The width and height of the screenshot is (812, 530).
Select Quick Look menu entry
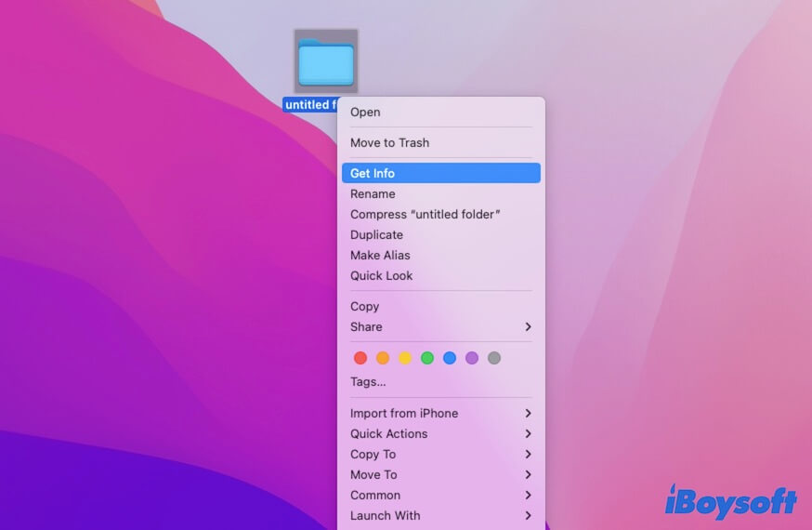tap(381, 276)
